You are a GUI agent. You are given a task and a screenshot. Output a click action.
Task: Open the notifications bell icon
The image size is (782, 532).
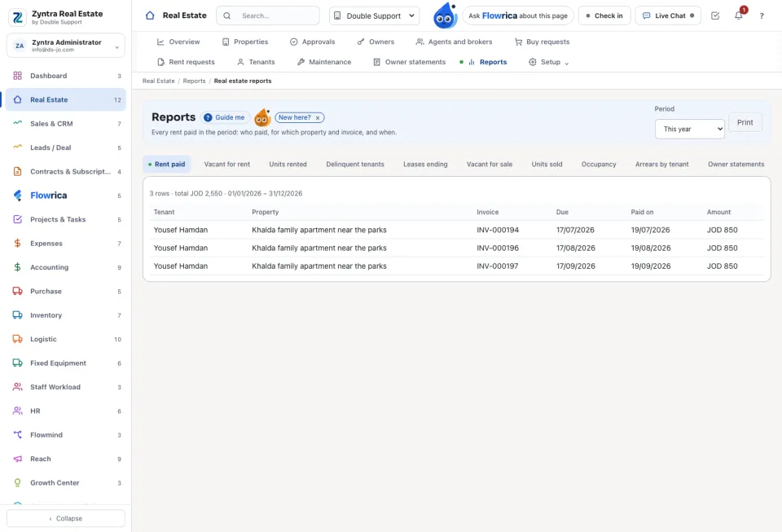739,16
